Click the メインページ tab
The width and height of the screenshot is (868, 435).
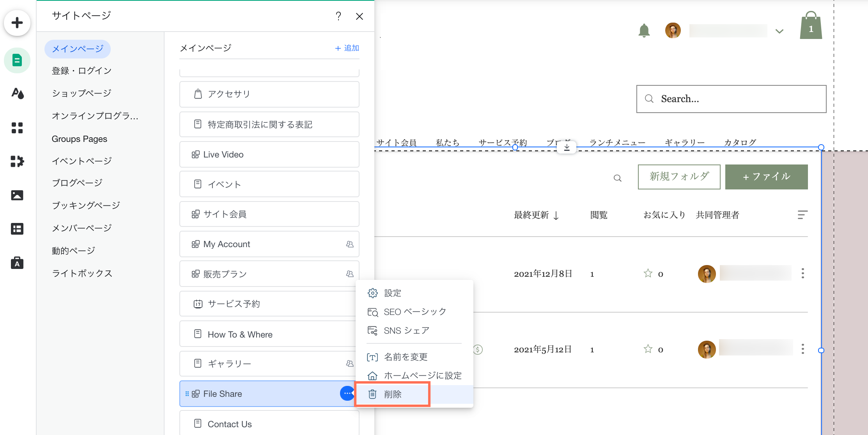[77, 49]
